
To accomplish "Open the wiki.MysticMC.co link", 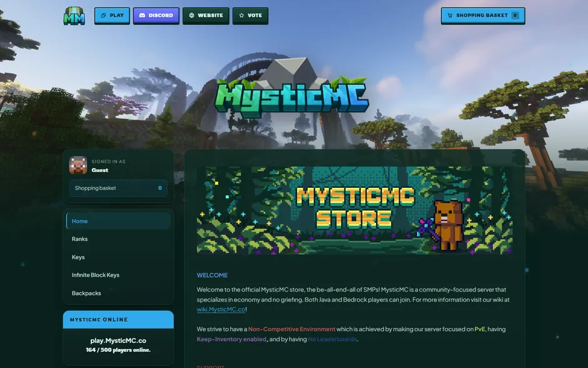I will click(x=221, y=309).
